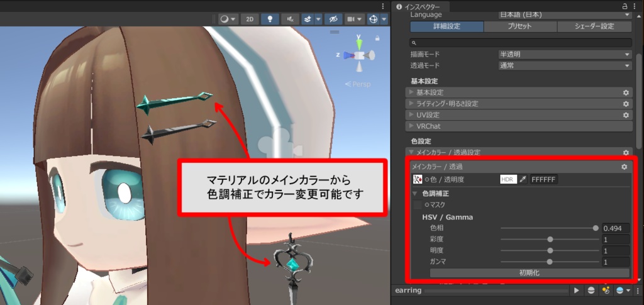The image size is (644, 305).
Task: Toggle scene lighting with the lightbulb icon
Action: click(270, 19)
